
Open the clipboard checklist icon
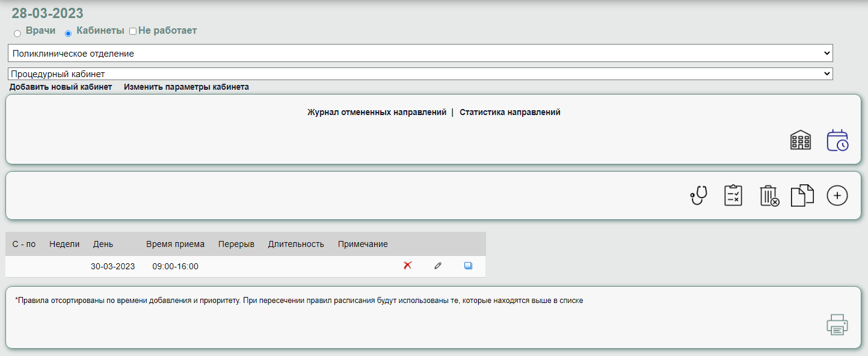click(x=733, y=196)
